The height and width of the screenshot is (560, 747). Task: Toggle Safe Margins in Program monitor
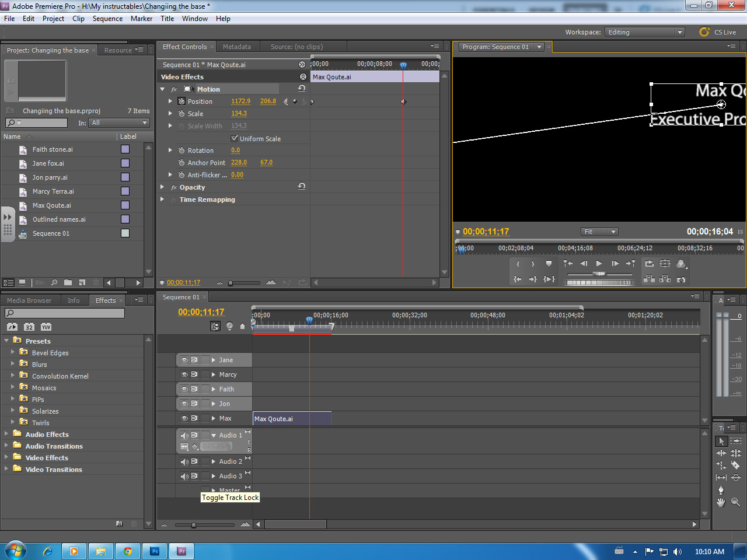coord(665,264)
